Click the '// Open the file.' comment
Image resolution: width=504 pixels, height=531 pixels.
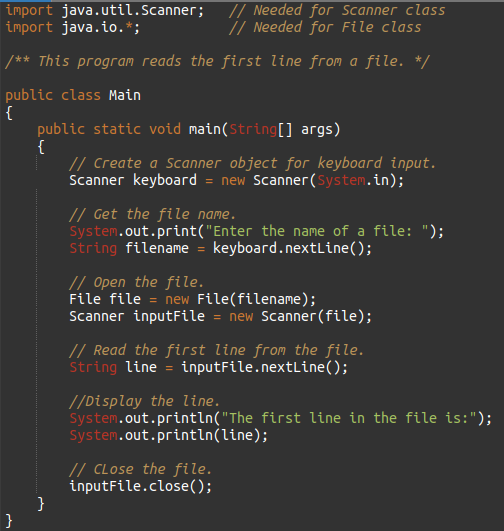136,282
